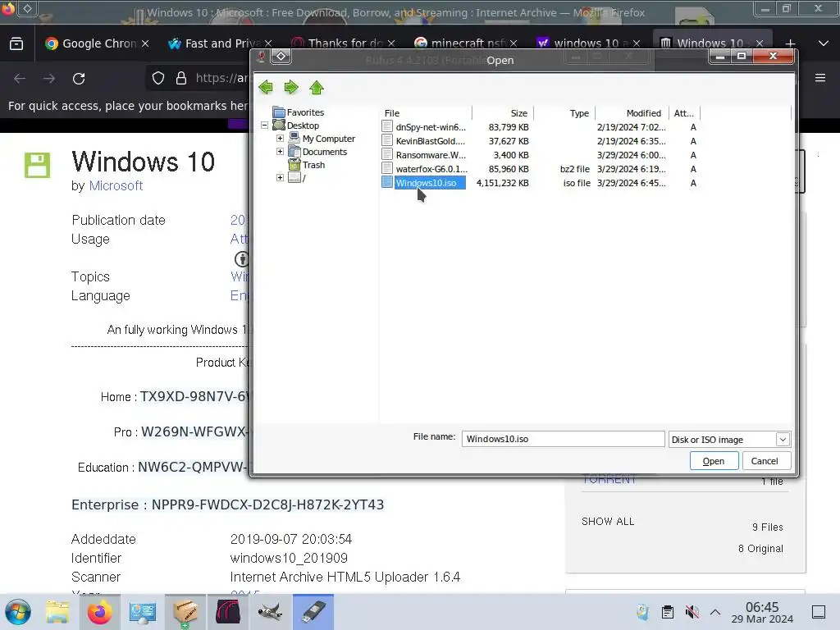Screen dimensions: 840x630
Task: Expand the My Computer node
Action: click(280, 138)
